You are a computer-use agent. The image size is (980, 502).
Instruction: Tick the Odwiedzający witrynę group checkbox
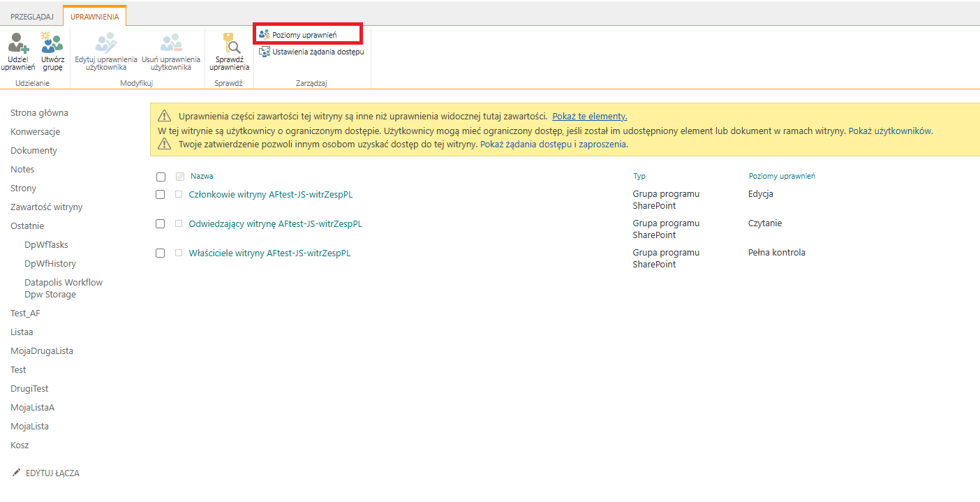[x=160, y=224]
